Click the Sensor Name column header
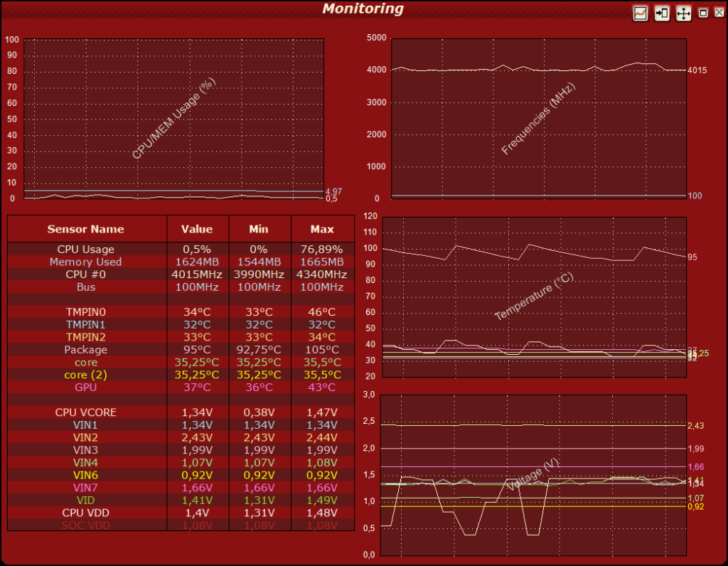Viewport: 728px width, 566px height. click(x=87, y=229)
